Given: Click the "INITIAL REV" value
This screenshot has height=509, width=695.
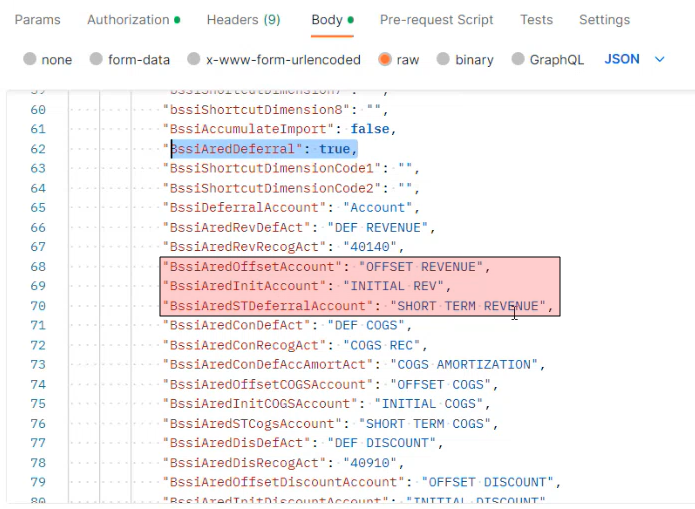Looking at the screenshot, I should coord(394,286).
